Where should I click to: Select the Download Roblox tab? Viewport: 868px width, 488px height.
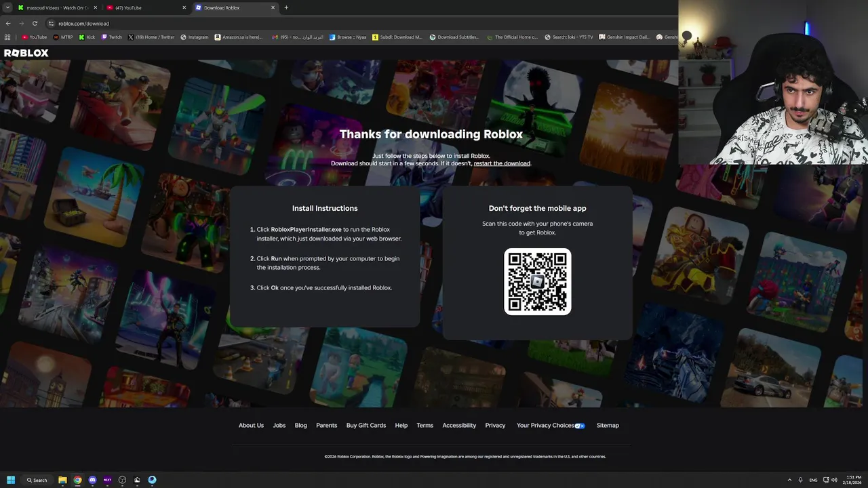click(x=235, y=7)
